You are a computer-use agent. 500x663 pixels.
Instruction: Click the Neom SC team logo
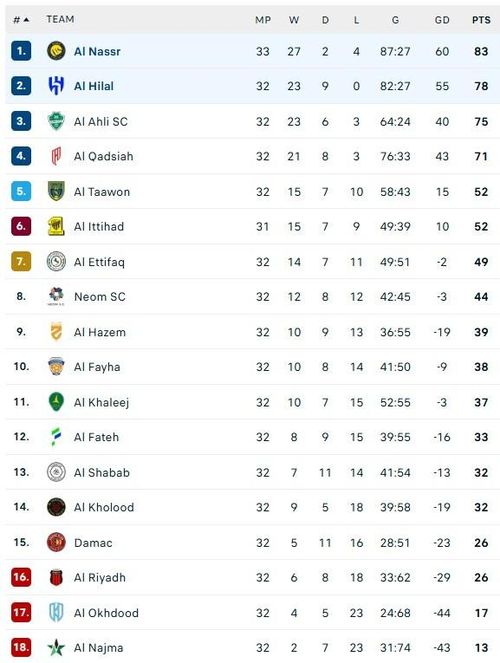56,296
